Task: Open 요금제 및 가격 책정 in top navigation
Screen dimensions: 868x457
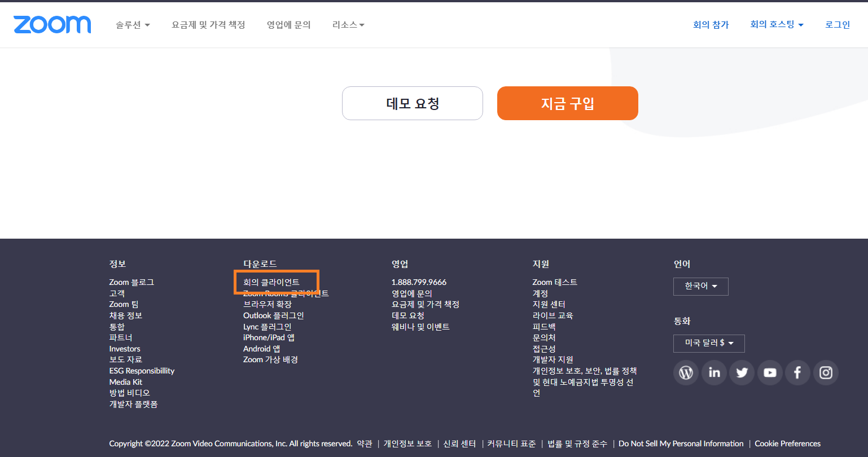Action: 209,25
